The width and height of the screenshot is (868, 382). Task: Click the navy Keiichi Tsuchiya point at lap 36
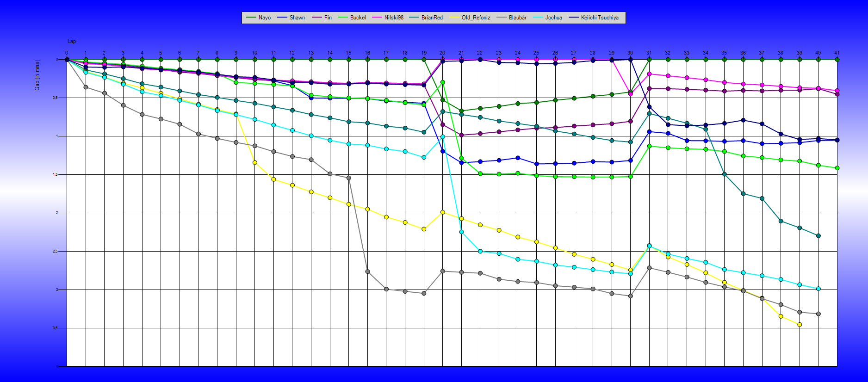[x=743, y=120]
